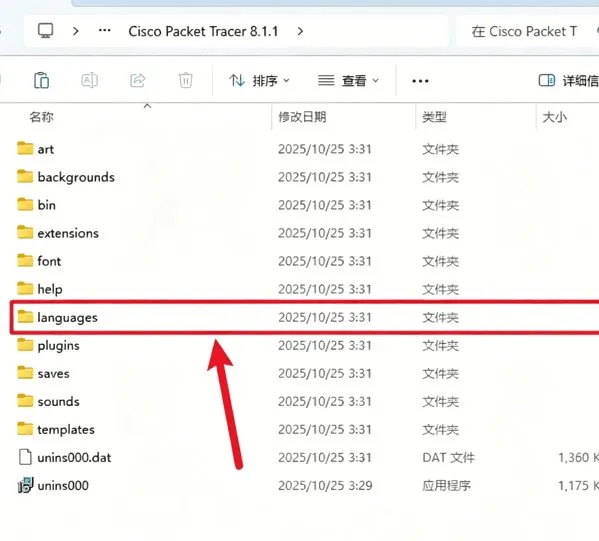The height and width of the screenshot is (541, 599).
Task: Click the unins000.dat file name
Action: pos(74,458)
